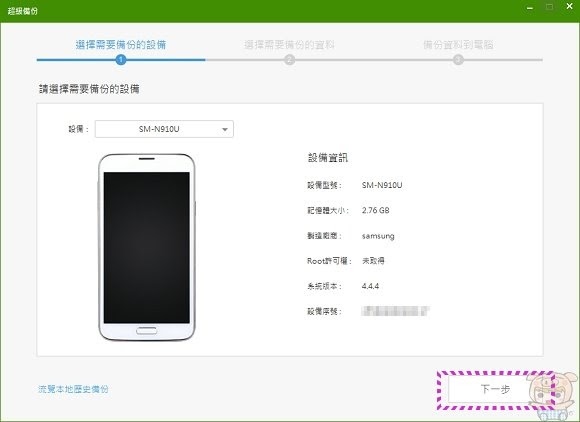Click the blue progress line segment

pyautogui.click(x=121, y=60)
